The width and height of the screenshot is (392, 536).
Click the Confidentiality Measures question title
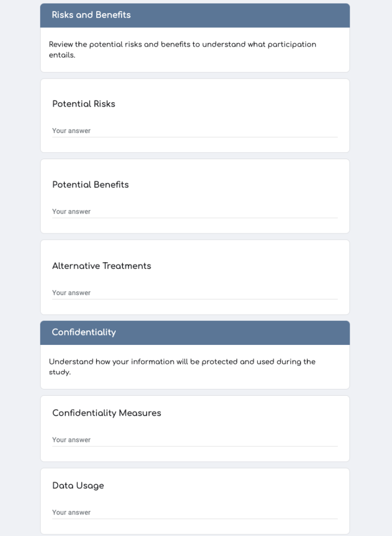pyautogui.click(x=106, y=414)
